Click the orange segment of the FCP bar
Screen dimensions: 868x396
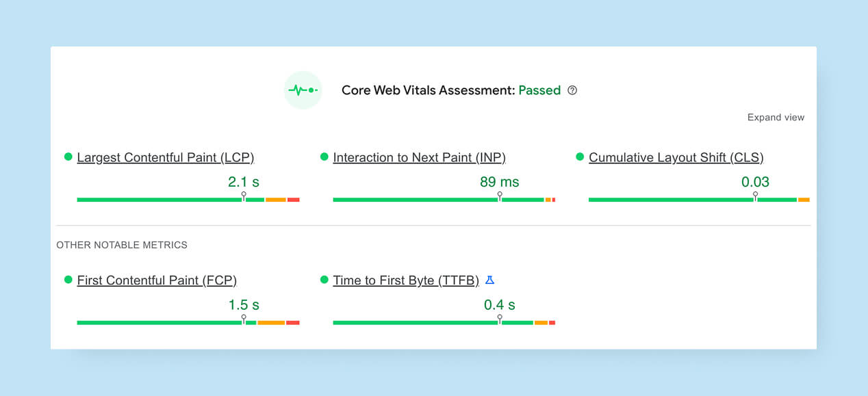coord(272,322)
